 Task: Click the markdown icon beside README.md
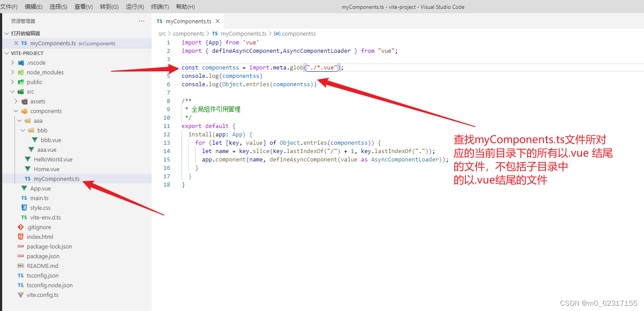tap(21, 266)
